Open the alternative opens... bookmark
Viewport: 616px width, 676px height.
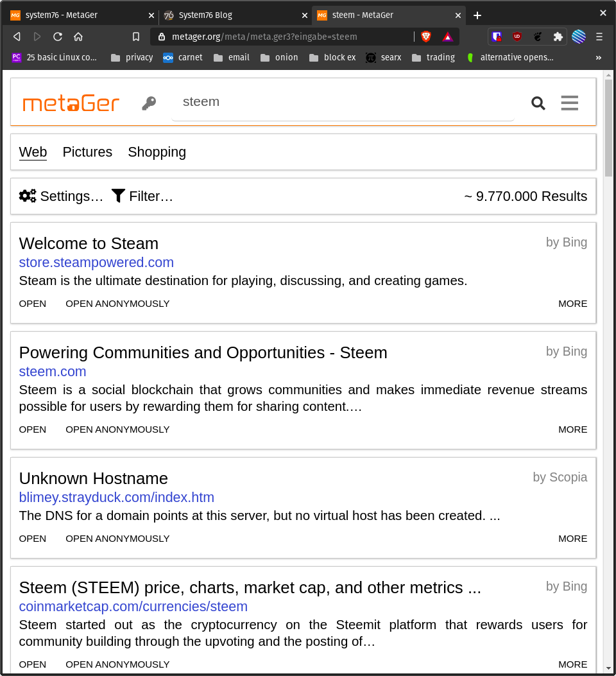(x=510, y=57)
